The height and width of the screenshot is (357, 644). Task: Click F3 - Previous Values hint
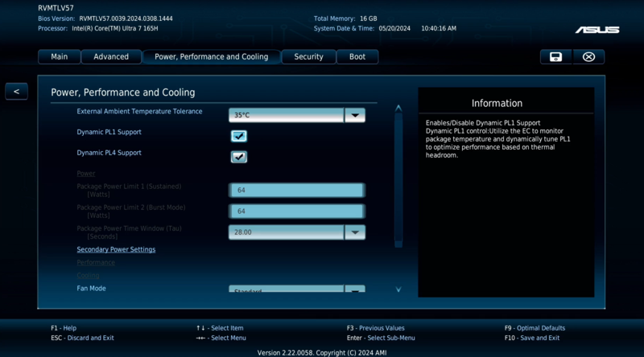(375, 328)
